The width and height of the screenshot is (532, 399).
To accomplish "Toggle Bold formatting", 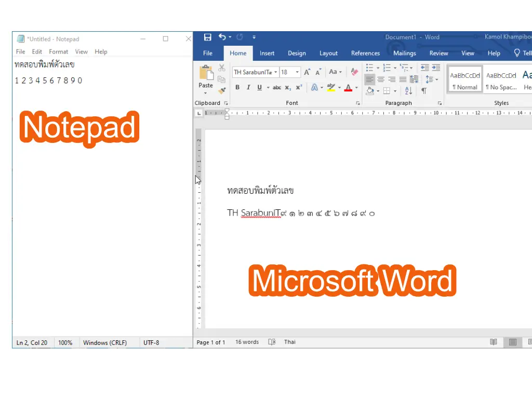I will pos(237,88).
